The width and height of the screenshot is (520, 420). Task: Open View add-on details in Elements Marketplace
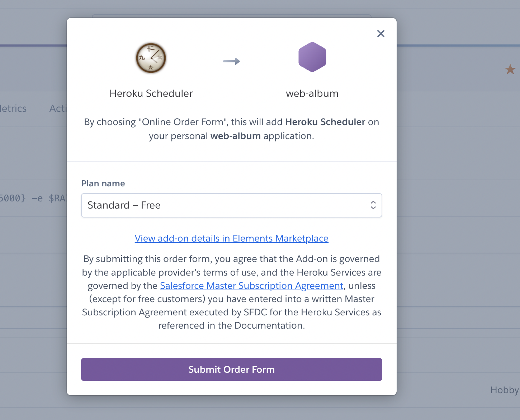(231, 238)
